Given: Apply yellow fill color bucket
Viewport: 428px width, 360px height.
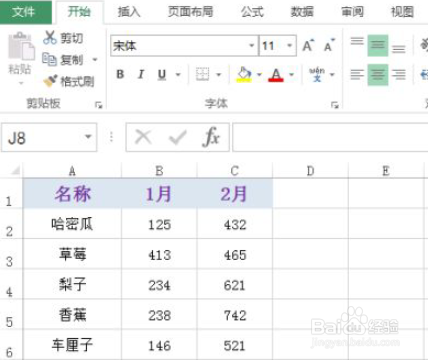Looking at the screenshot, I should pyautogui.click(x=244, y=74).
